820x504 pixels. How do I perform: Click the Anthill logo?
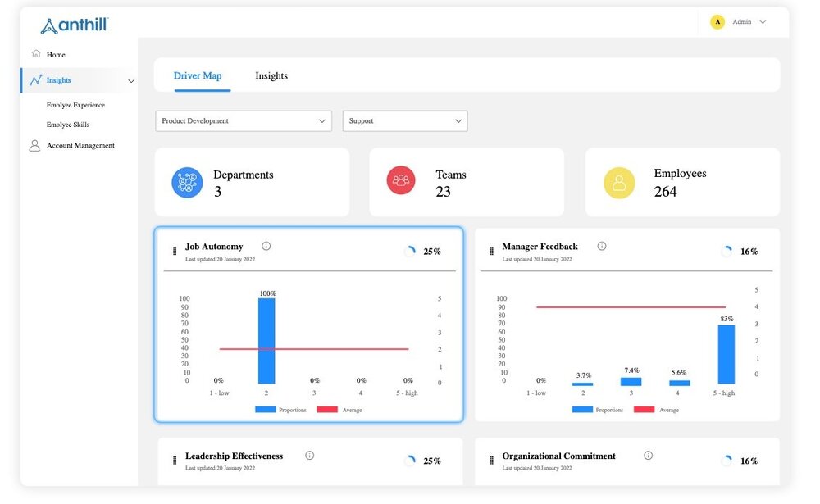(x=75, y=26)
